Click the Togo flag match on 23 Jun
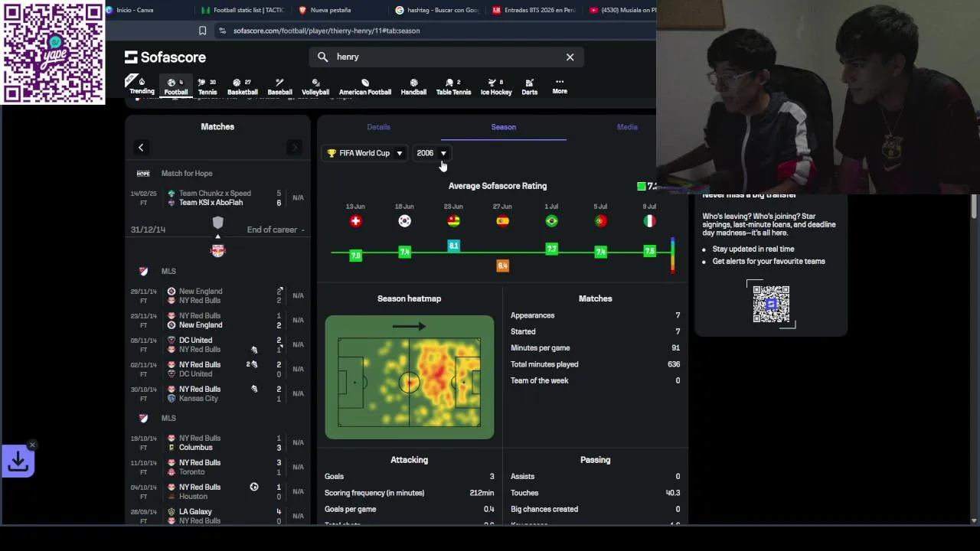 pyautogui.click(x=453, y=221)
